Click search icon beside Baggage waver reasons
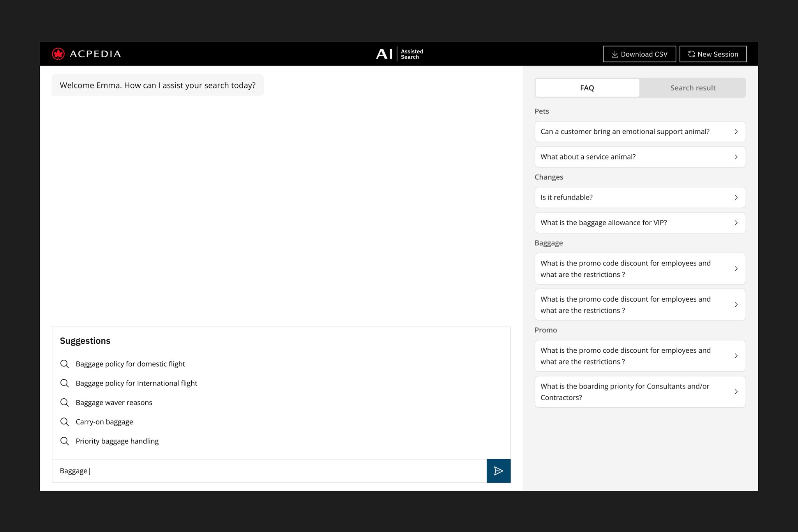 [x=65, y=403]
